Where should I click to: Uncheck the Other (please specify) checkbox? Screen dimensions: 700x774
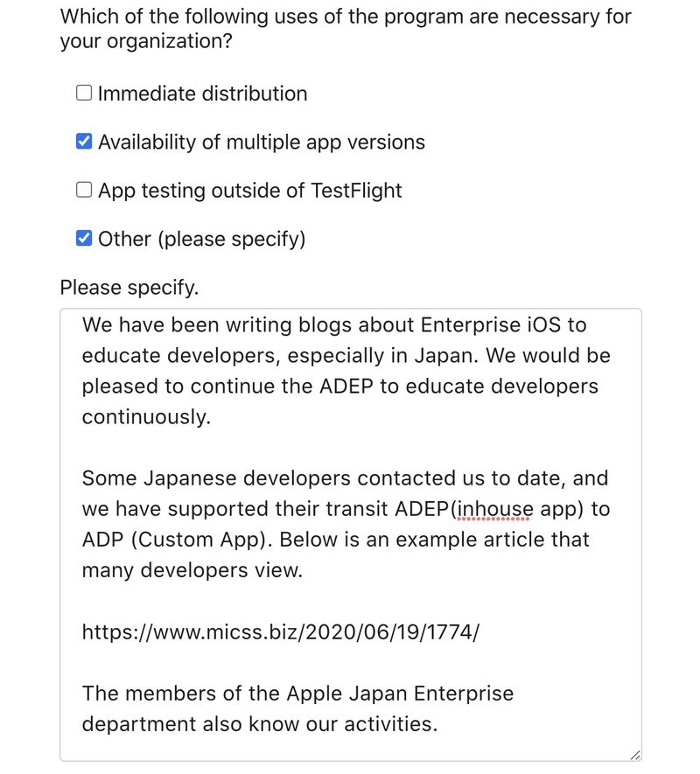point(84,238)
